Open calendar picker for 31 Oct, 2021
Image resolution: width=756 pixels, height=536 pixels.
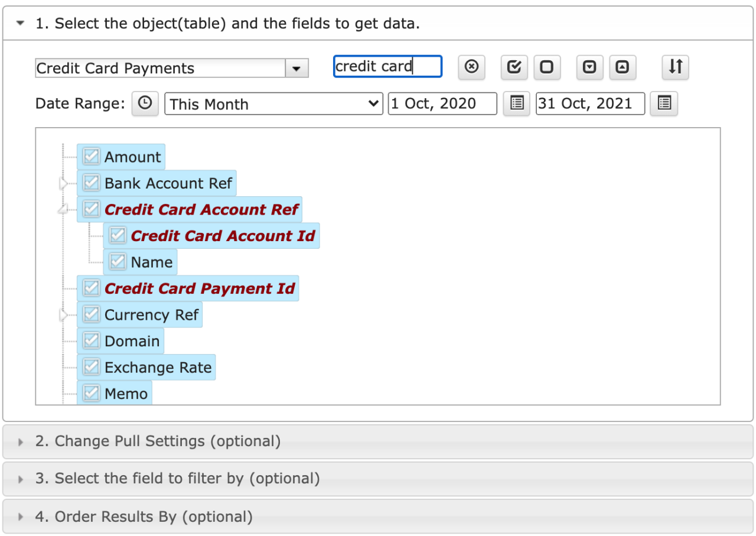point(664,103)
